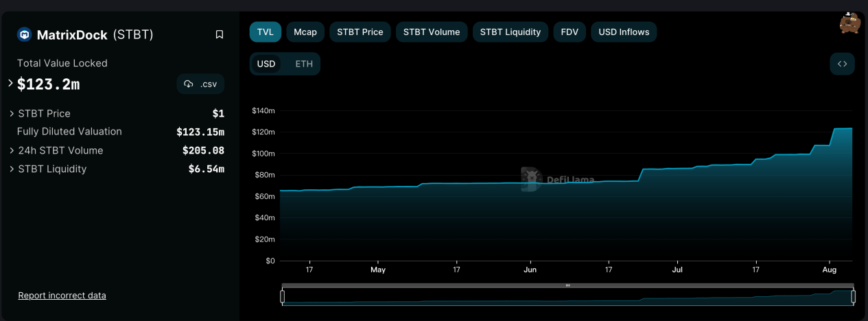The image size is (868, 321).
Task: Open the embed chart code icon
Action: tap(842, 64)
